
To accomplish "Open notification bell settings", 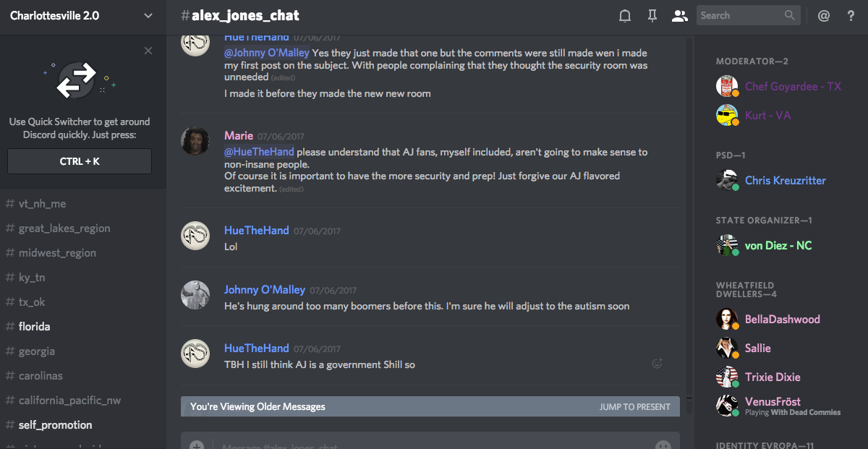I will tap(626, 15).
